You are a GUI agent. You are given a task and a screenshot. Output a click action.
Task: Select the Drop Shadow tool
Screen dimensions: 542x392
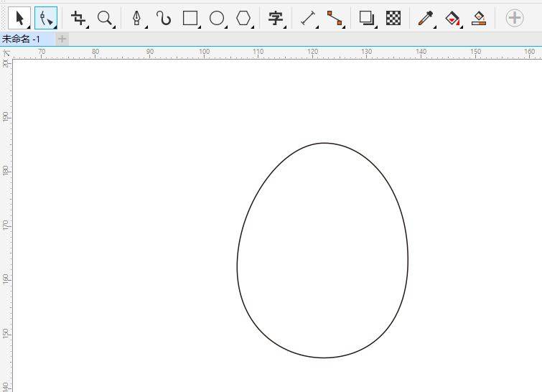coord(367,18)
